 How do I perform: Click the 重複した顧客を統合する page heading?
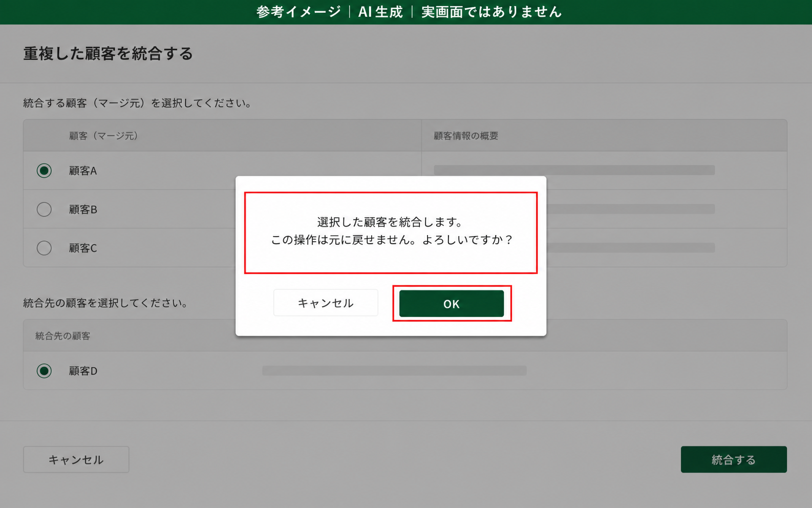click(108, 53)
